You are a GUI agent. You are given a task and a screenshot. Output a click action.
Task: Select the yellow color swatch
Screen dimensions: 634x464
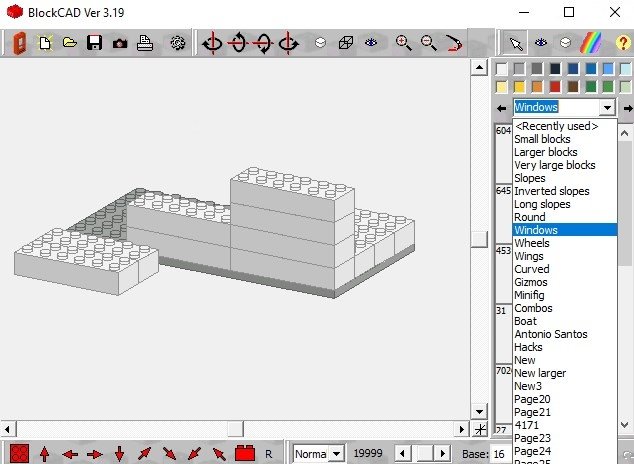tap(519, 86)
